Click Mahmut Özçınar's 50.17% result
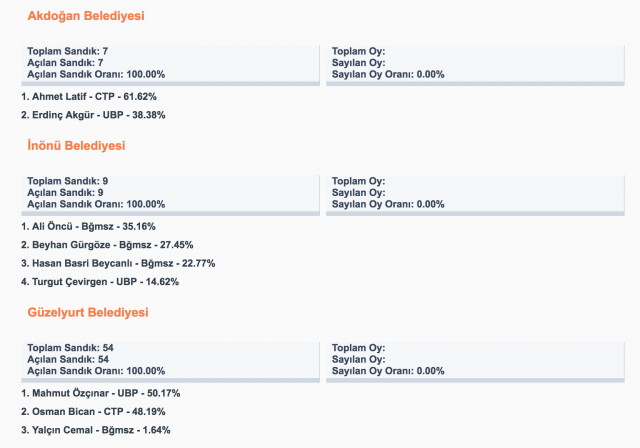Screen dimensions: 640x448 (x=100, y=393)
